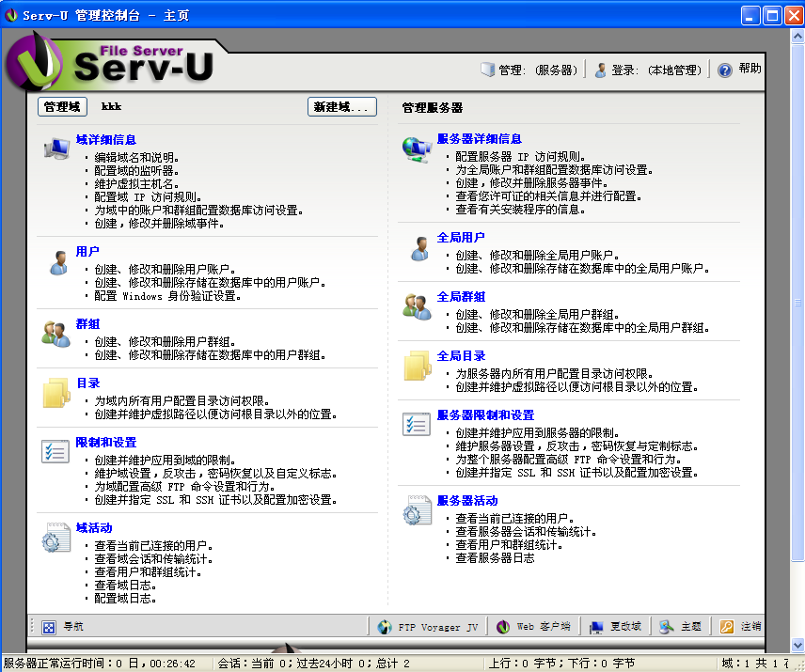Click the 维护虚拟主机名 bullet text
This screenshot has height=672, width=805.
pyautogui.click(x=136, y=183)
